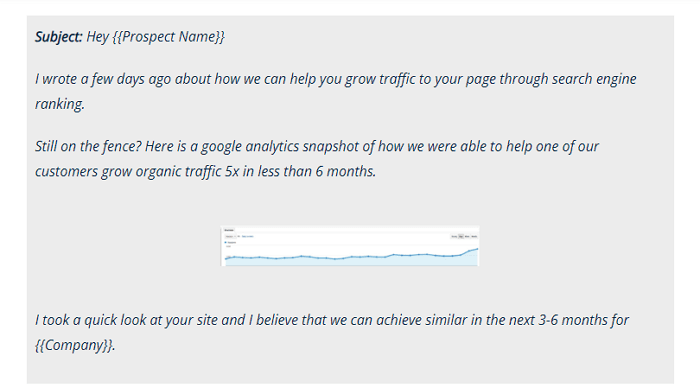Select the Overview tab in the chart
The image size is (700, 388).
(x=229, y=230)
